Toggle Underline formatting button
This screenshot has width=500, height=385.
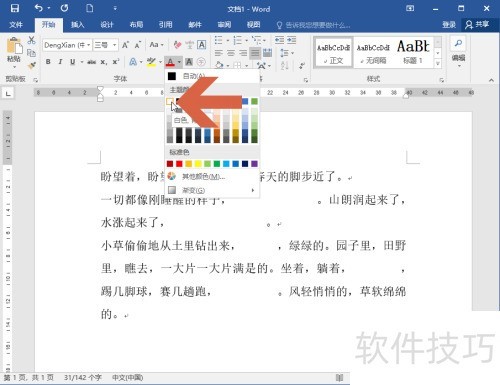click(x=72, y=62)
